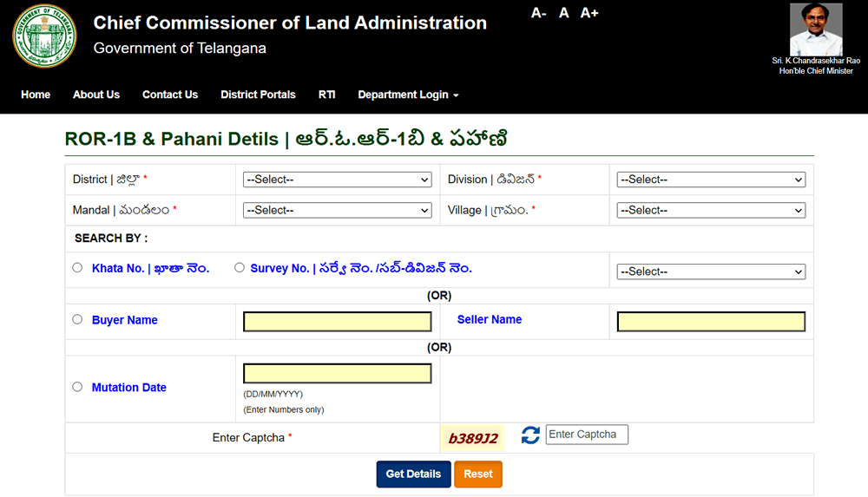The height and width of the screenshot is (497, 868).
Task: Click the (Enter Numbers only) hint text
Action: (284, 409)
